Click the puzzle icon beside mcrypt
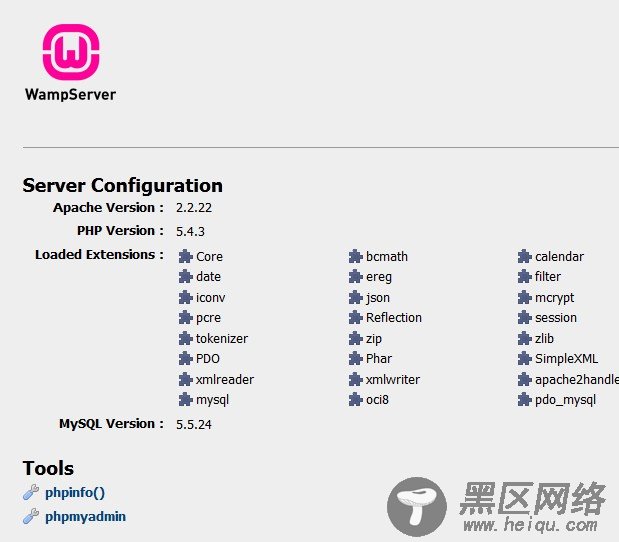The image size is (619, 542). [524, 297]
